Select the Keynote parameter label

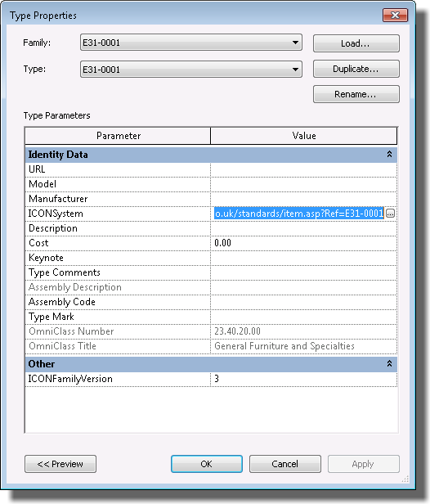pyautogui.click(x=46, y=258)
